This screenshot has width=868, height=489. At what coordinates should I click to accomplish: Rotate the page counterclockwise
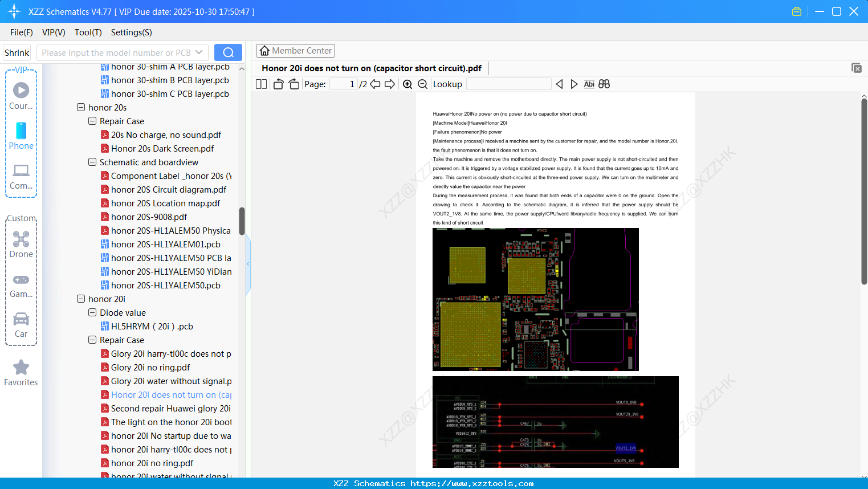coord(279,84)
